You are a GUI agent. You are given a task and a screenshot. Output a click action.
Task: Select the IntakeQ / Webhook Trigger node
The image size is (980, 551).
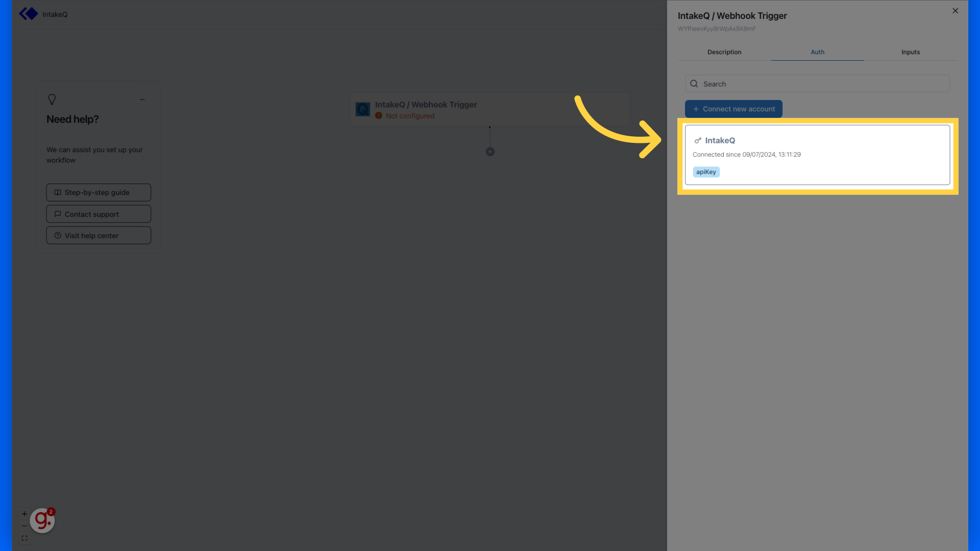click(x=489, y=109)
